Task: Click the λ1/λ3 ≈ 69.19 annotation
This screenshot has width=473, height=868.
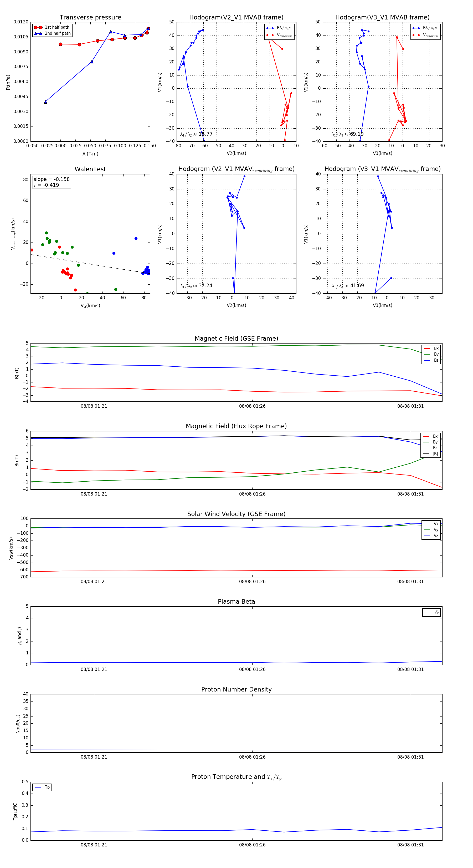Action: [347, 134]
